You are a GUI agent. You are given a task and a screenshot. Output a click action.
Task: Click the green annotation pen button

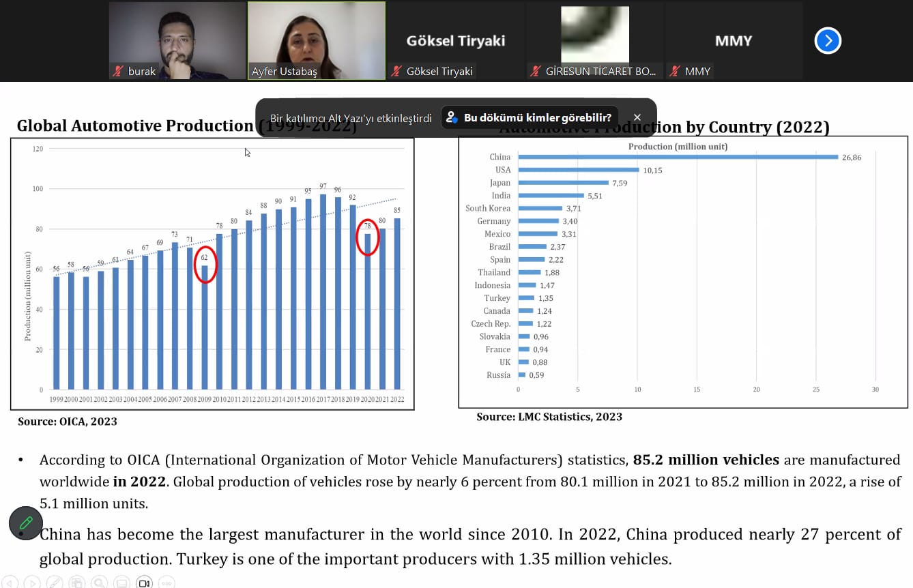[26, 523]
